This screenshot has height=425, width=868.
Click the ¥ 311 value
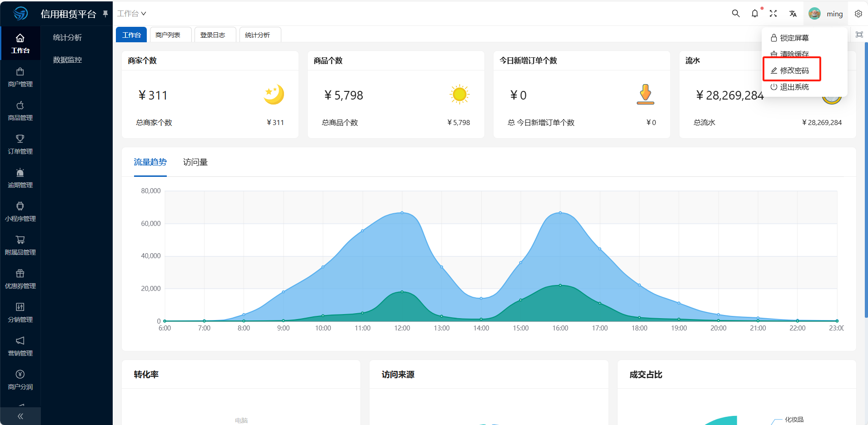153,95
